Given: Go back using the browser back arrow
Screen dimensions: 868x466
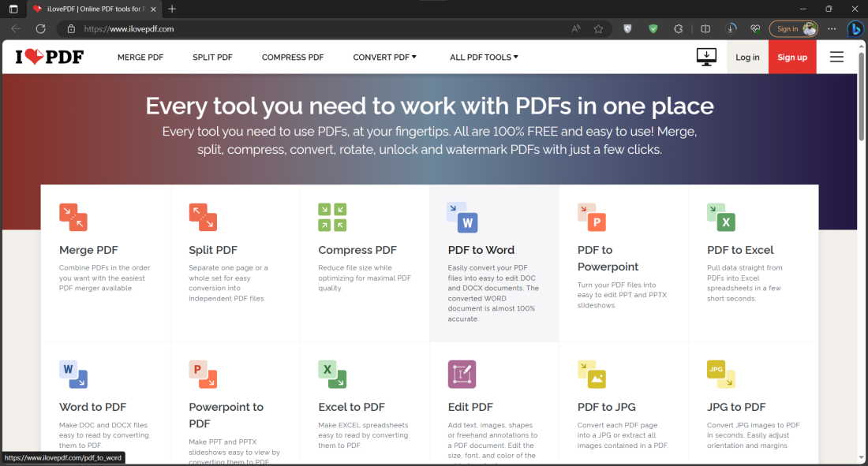Looking at the screenshot, I should click(x=16, y=28).
